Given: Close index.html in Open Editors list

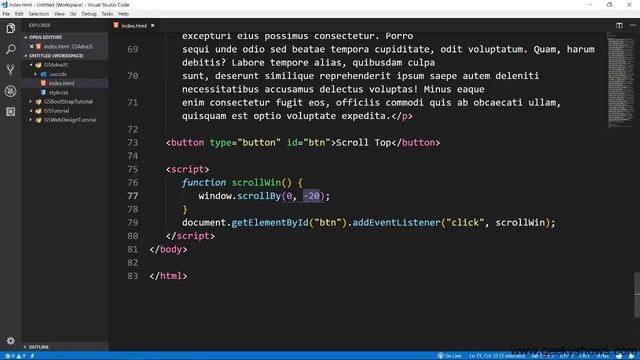Looking at the screenshot, I should [31, 47].
